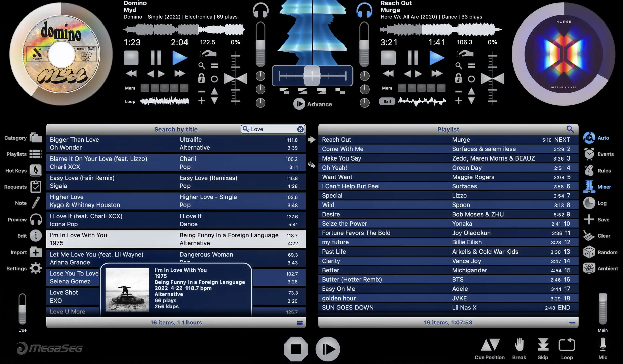Select Special by Lizzo in playlist
This screenshot has width=623, height=364.
point(448,195)
